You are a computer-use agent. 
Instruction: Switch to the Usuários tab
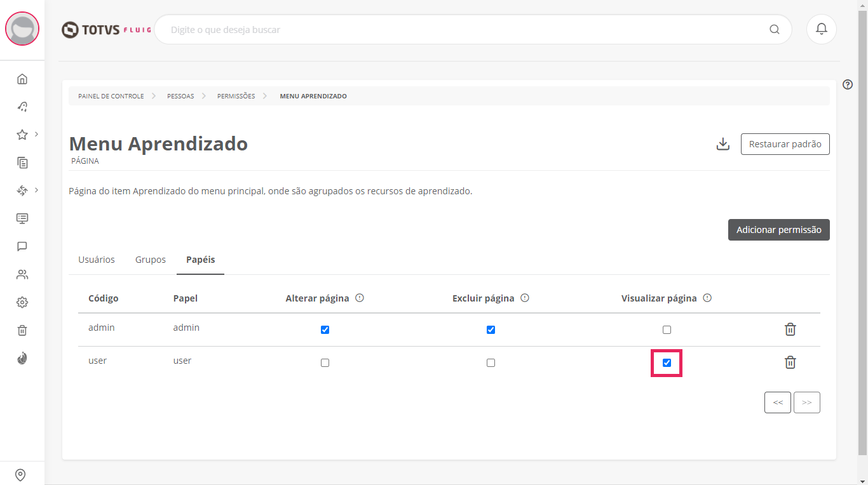(x=97, y=260)
